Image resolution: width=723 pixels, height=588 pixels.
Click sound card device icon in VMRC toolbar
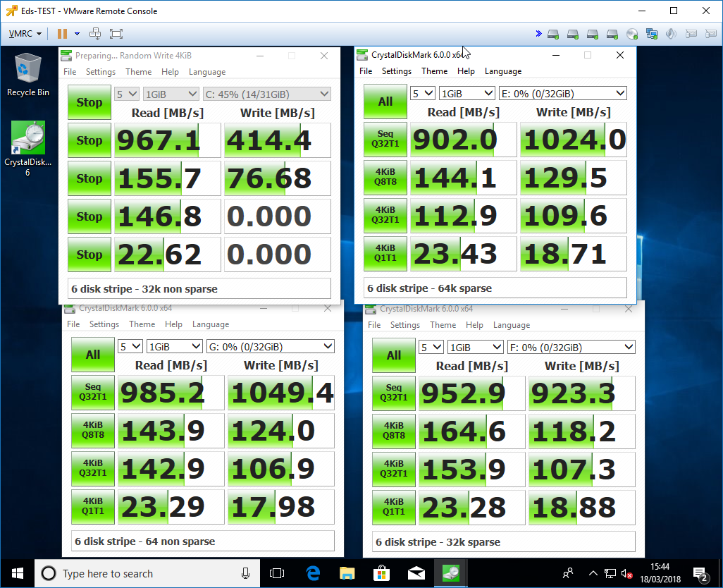coord(671,34)
